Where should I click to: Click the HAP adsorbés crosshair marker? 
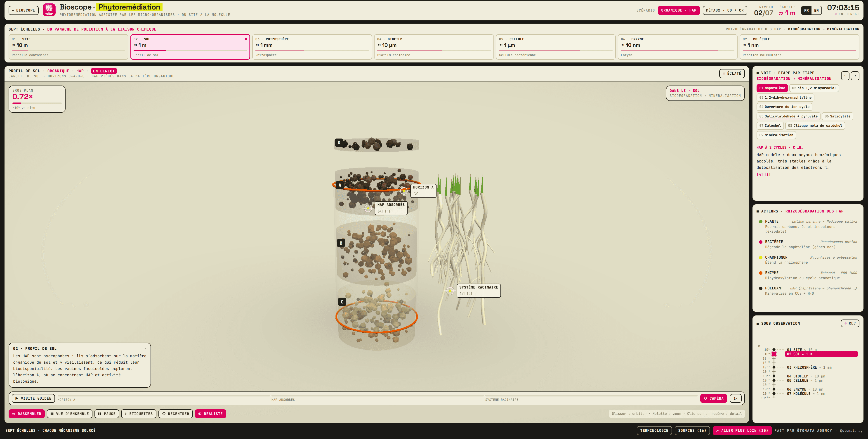[x=368, y=208]
